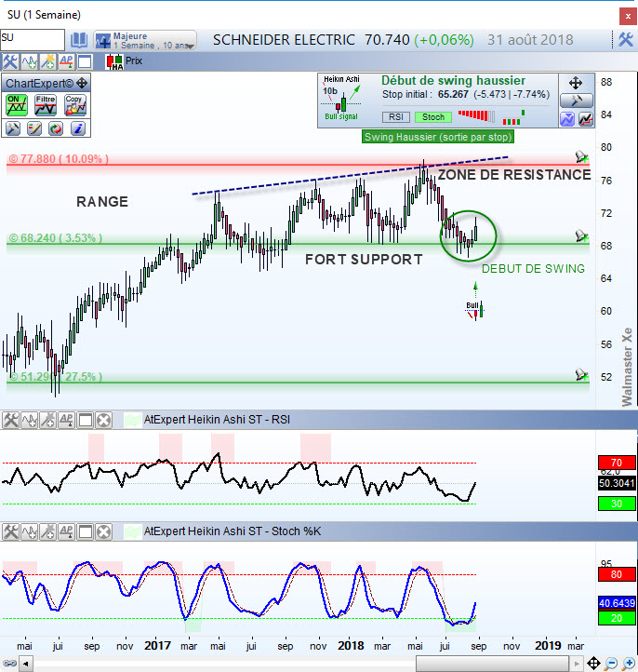Toggle the green Stoch button
This screenshot has width=638, height=672.
pos(432,117)
